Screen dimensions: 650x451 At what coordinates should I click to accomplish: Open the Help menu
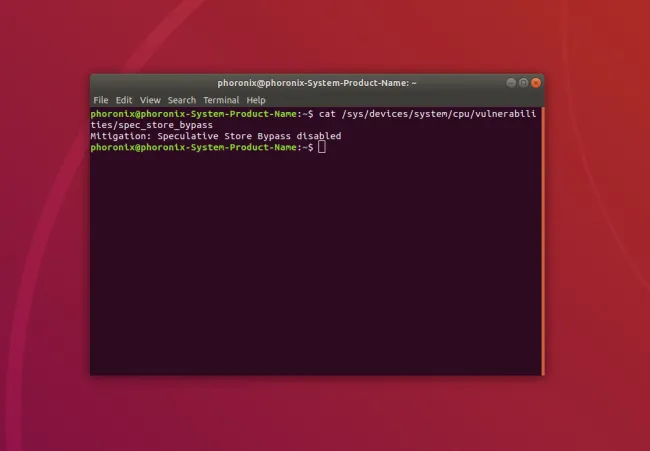pyautogui.click(x=256, y=100)
